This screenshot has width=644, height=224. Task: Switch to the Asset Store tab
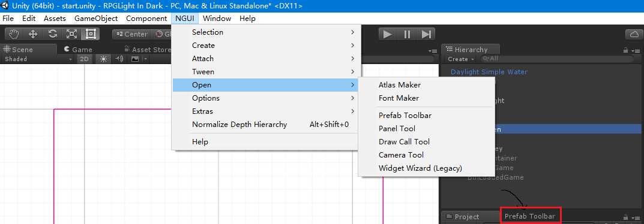pyautogui.click(x=147, y=50)
